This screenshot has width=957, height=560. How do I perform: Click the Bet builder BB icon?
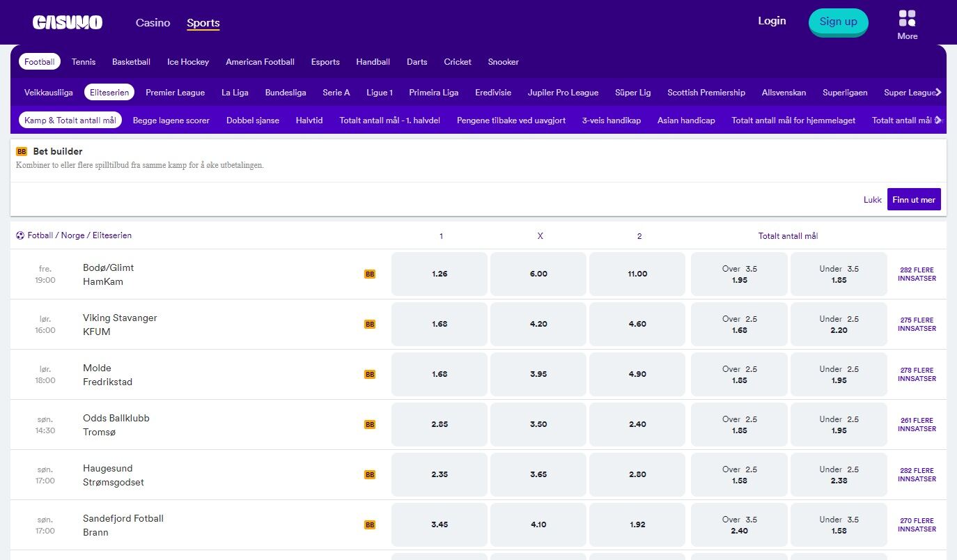click(22, 151)
